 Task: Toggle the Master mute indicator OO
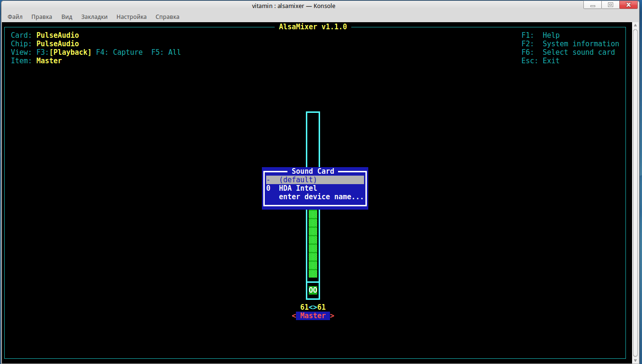click(313, 290)
